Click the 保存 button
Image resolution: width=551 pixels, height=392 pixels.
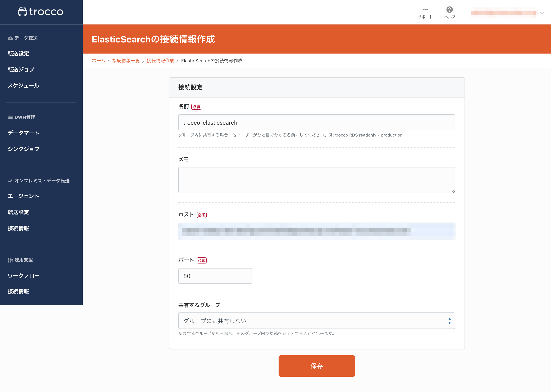click(317, 366)
